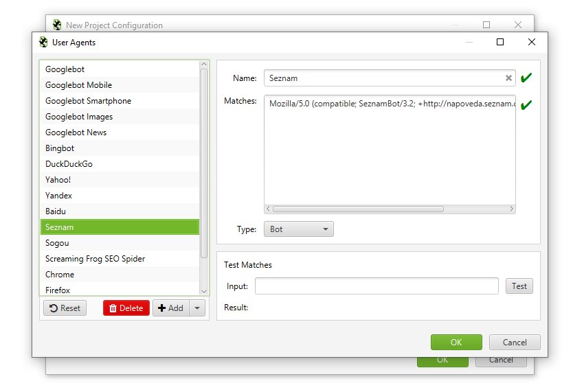Cancel the User Agents dialog
The height and width of the screenshot is (392, 584).
[515, 342]
